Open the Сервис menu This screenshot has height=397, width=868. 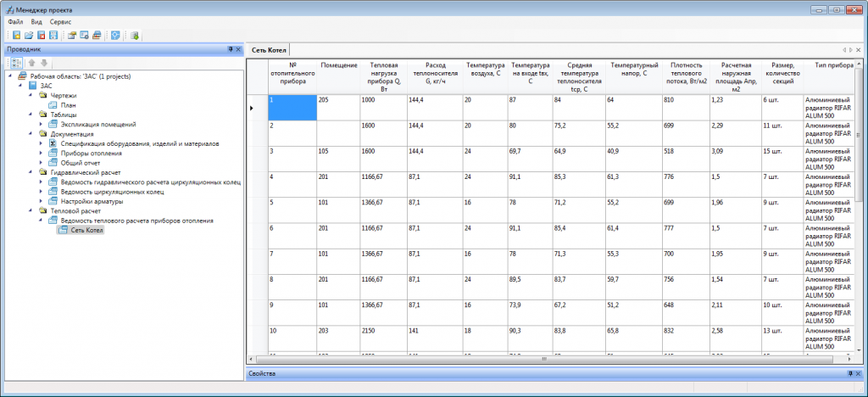(60, 22)
